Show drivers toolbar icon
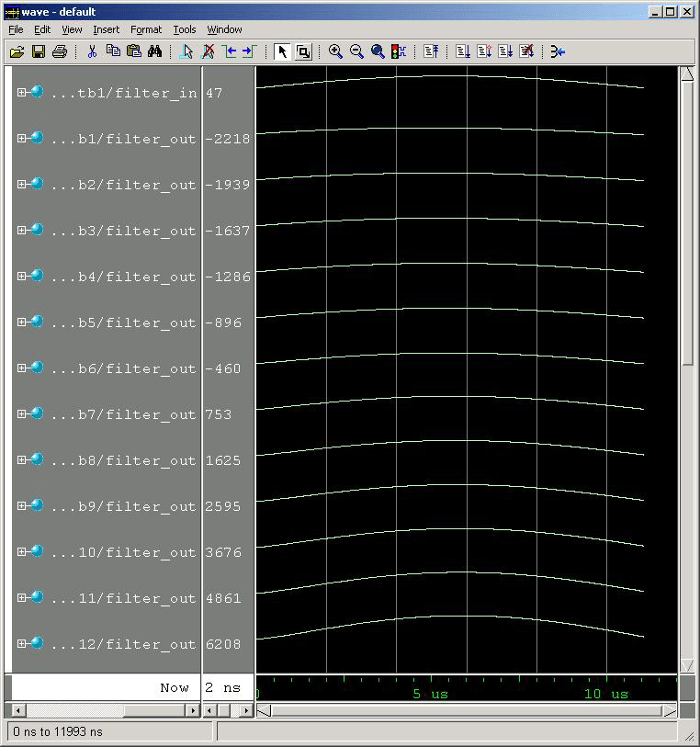The image size is (700, 747). pos(558,51)
